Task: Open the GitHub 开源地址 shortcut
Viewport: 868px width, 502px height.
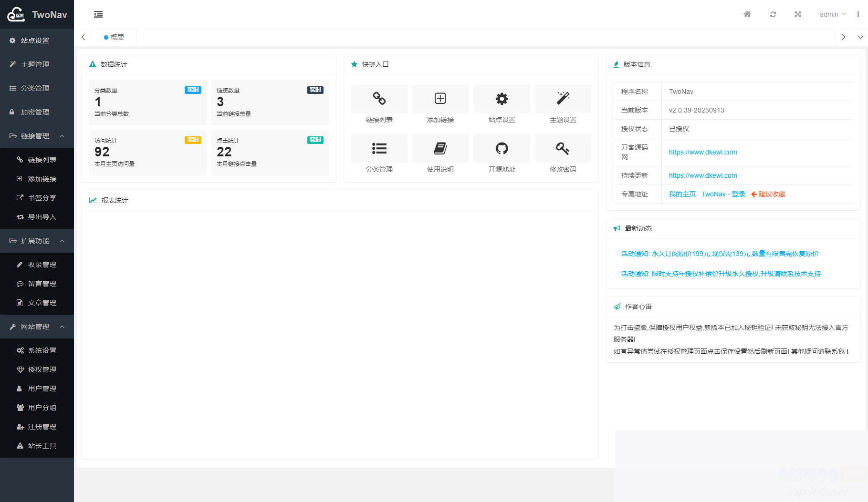Action: (502, 149)
